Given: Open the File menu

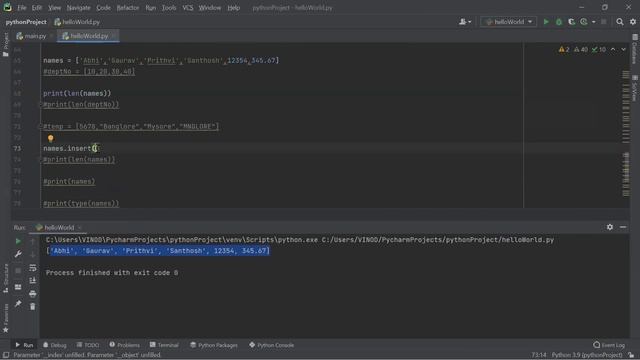Looking at the screenshot, I should click(22, 8).
